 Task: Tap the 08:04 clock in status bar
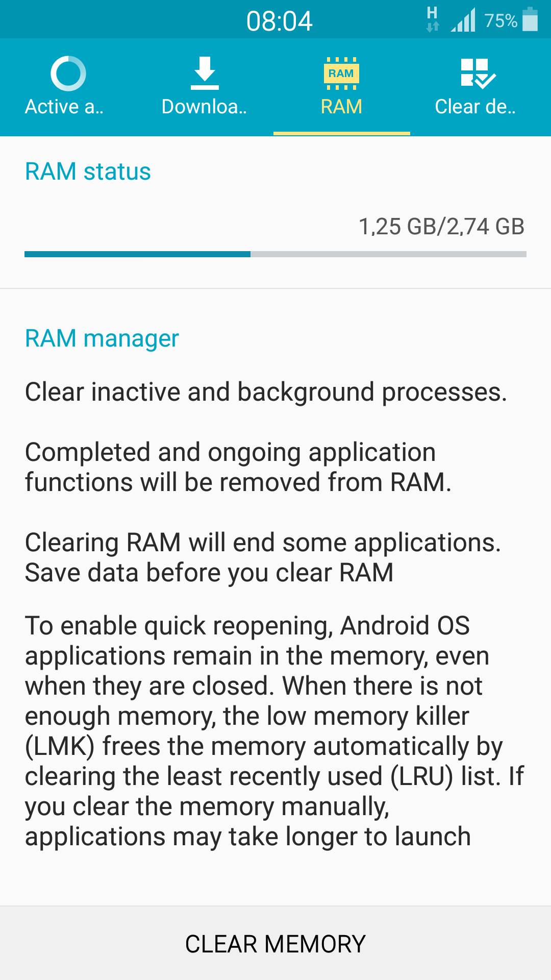(x=279, y=21)
